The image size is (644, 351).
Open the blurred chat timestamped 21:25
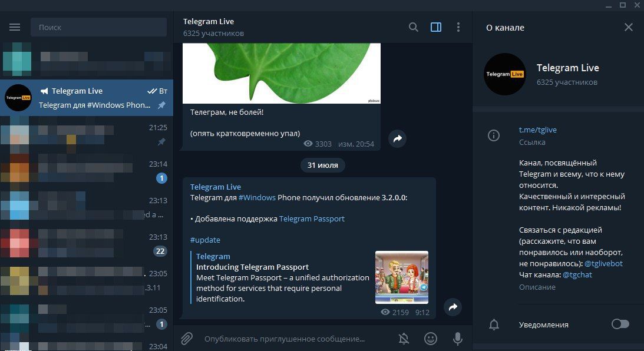tap(87, 134)
